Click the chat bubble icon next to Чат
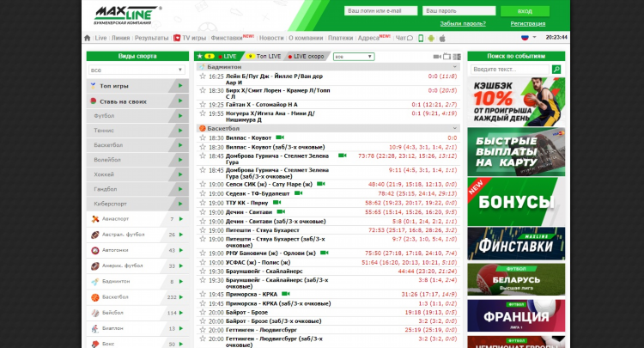Image resolution: width=644 pixels, height=348 pixels. tap(410, 38)
